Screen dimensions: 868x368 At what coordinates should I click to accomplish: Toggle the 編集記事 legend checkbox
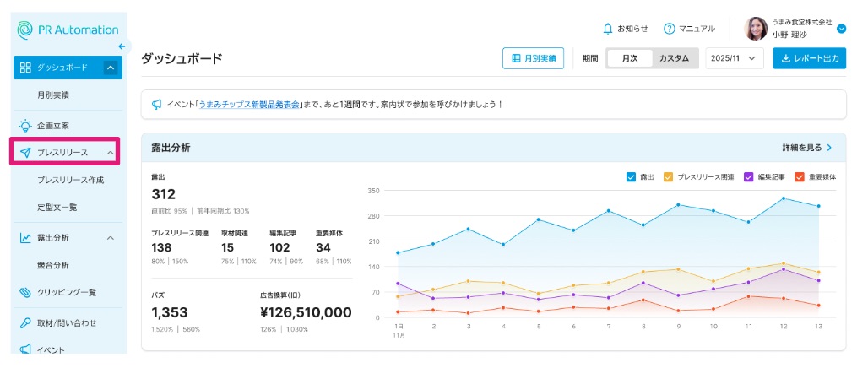[x=748, y=177]
